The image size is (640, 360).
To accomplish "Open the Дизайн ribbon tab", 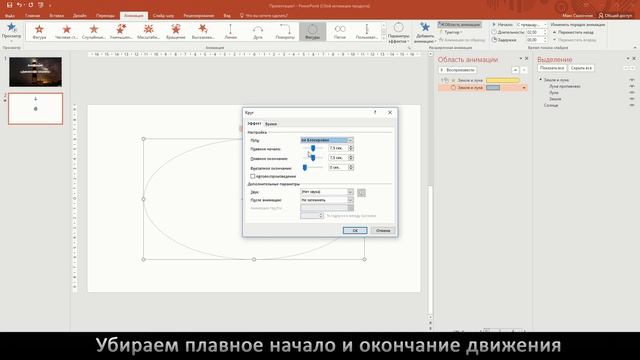I will [80, 16].
